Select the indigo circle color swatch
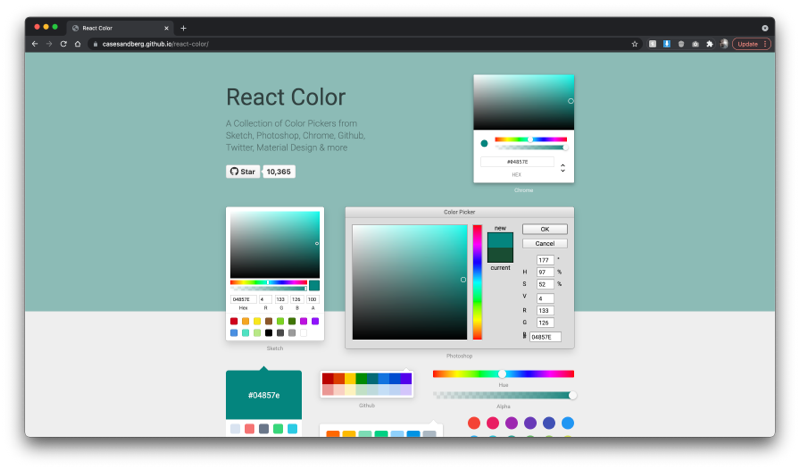800x475 pixels. (x=549, y=423)
